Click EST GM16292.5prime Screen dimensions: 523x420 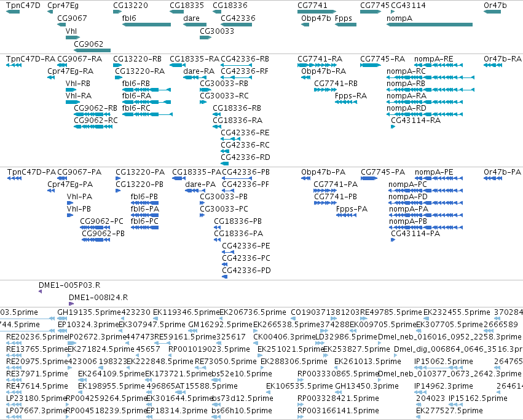click(221, 325)
